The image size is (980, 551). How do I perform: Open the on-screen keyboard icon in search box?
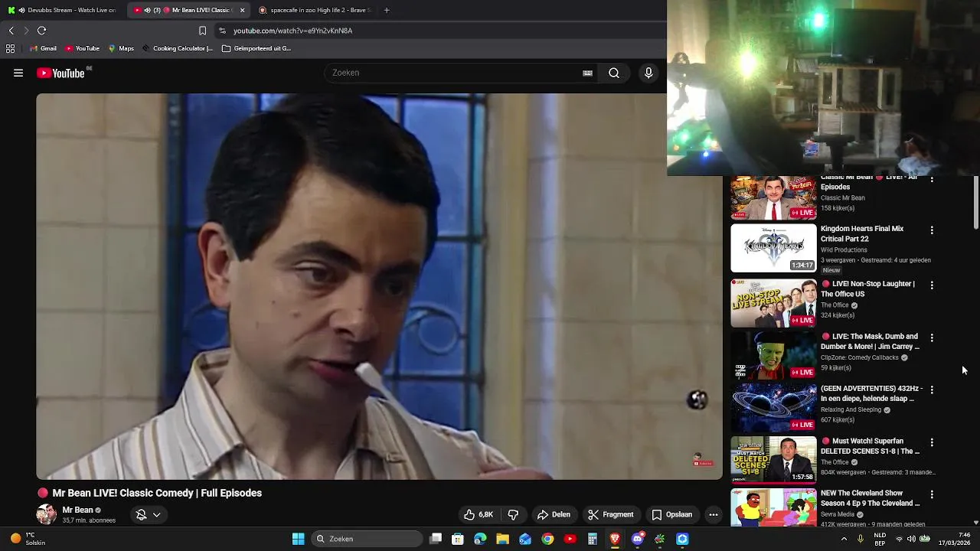click(x=587, y=73)
